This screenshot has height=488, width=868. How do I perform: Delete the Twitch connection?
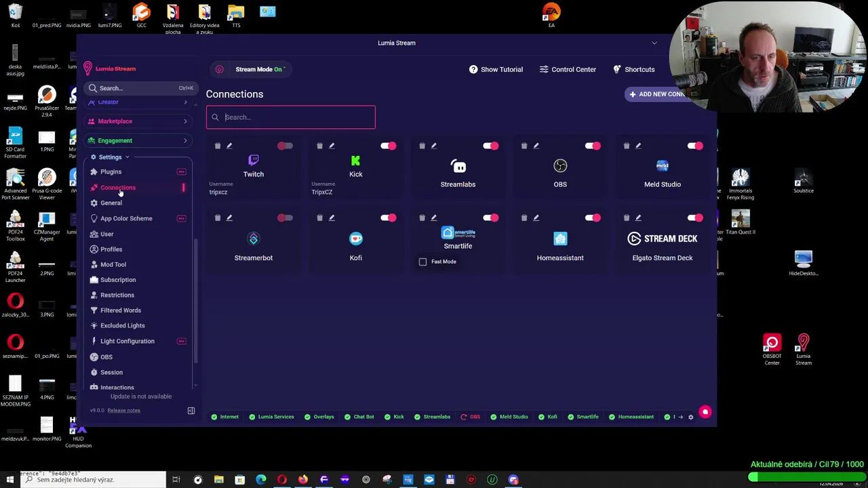217,146
